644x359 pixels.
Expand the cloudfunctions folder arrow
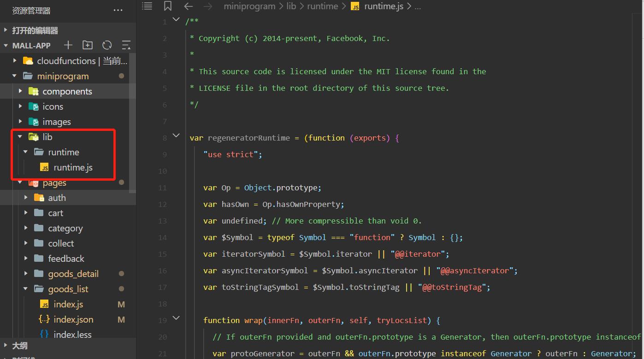[15, 61]
